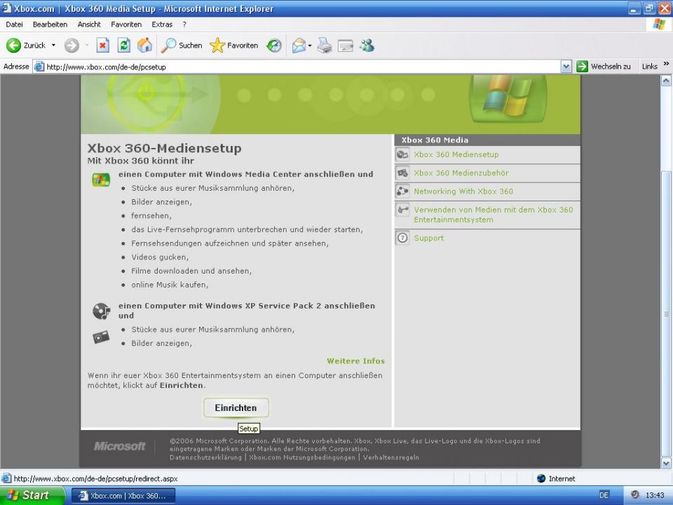The width and height of the screenshot is (673, 505).
Task: Click the photo card icon below music disc
Action: pyautogui.click(x=101, y=337)
